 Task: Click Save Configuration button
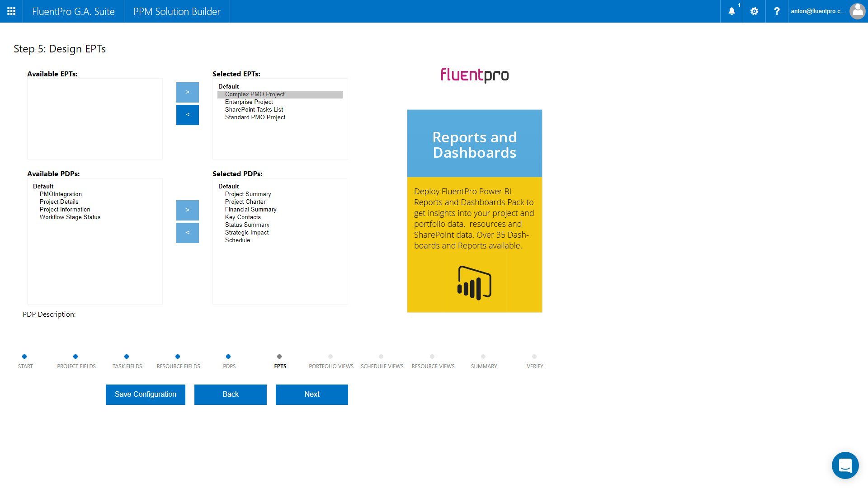[146, 394]
